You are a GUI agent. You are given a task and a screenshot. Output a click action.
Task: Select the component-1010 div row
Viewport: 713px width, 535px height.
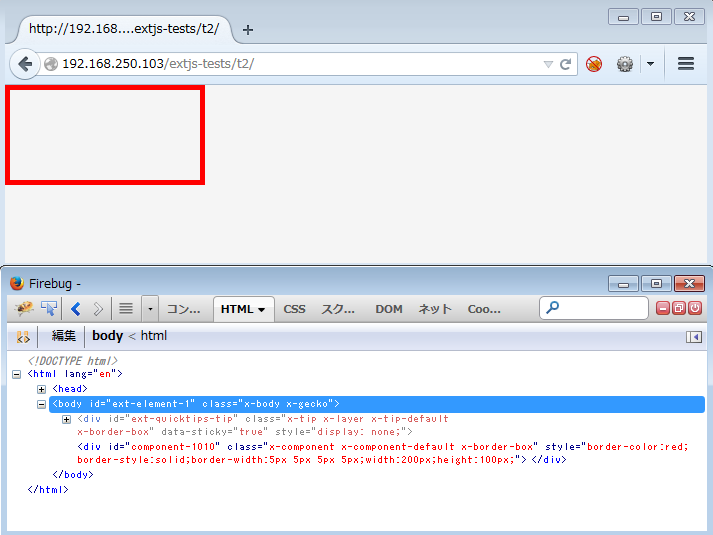click(x=383, y=453)
